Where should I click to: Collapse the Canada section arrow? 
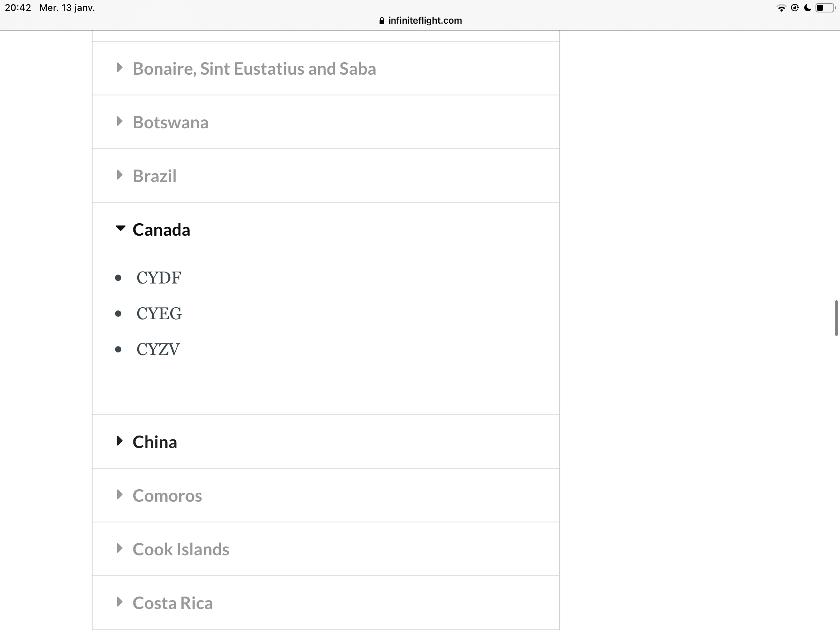(x=121, y=229)
